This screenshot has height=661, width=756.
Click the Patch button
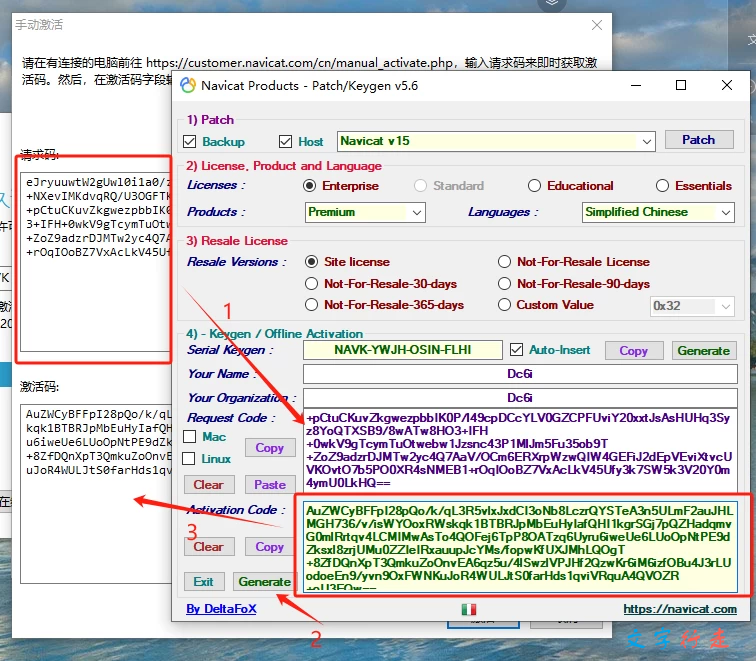pos(699,140)
